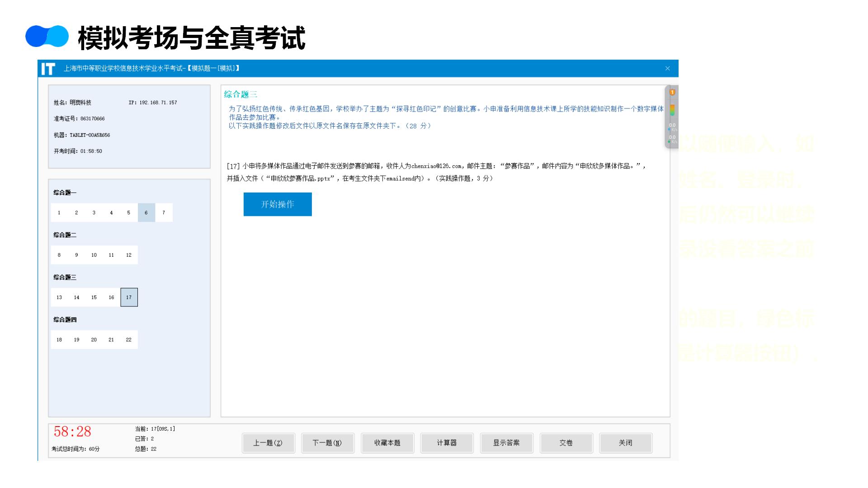Go to next question with 下一题
Screen dimensions: 868x488
[327, 443]
